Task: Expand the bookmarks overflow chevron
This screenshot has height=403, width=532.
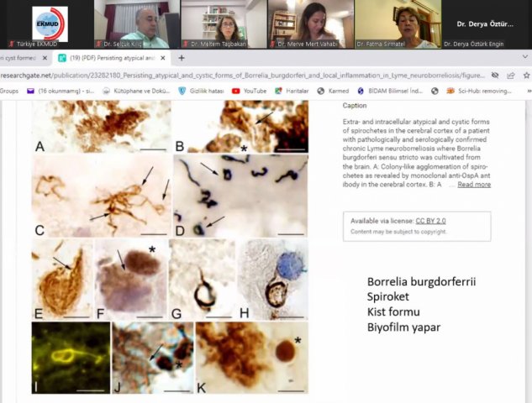Action: click(528, 90)
